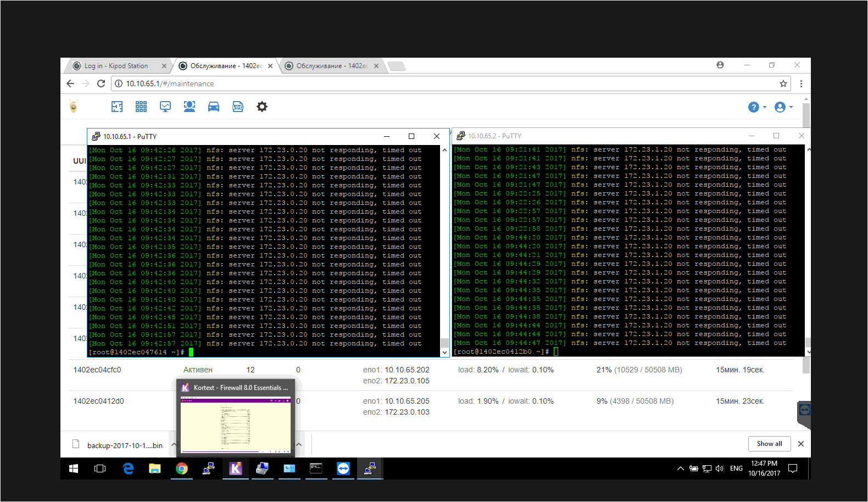Reload the maintenance page
Image resolution: width=868 pixels, height=502 pixels.
101,83
